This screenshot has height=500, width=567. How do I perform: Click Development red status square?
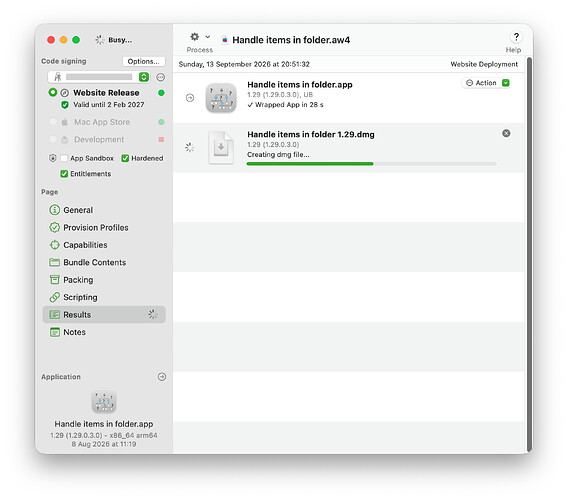click(161, 140)
